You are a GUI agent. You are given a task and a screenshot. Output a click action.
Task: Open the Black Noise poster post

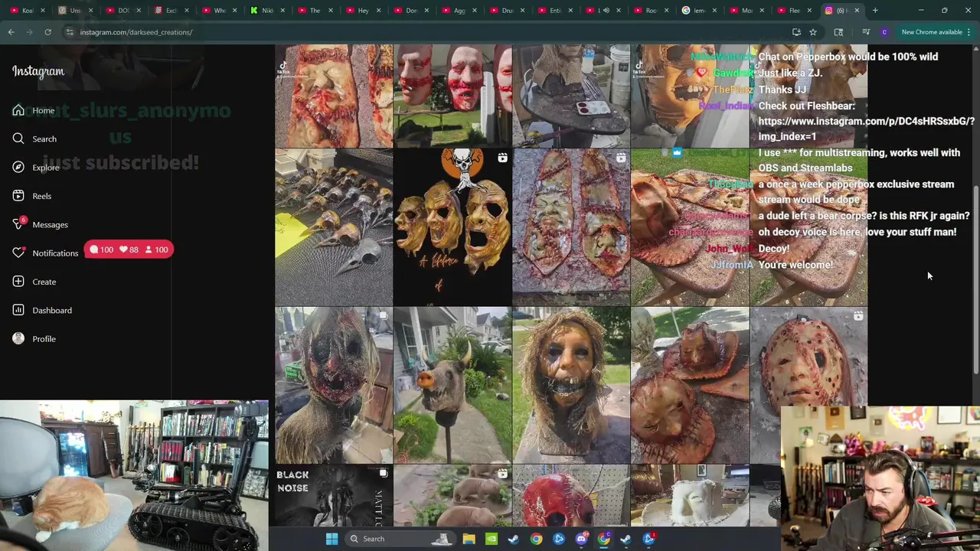tap(334, 496)
